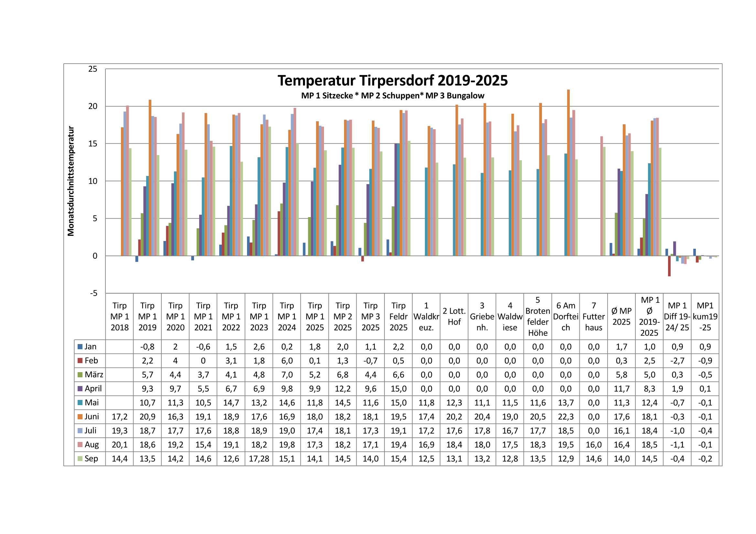756x534 pixels.
Task: Click the Tirp MP 1 2018 column header
Action: pos(120,317)
